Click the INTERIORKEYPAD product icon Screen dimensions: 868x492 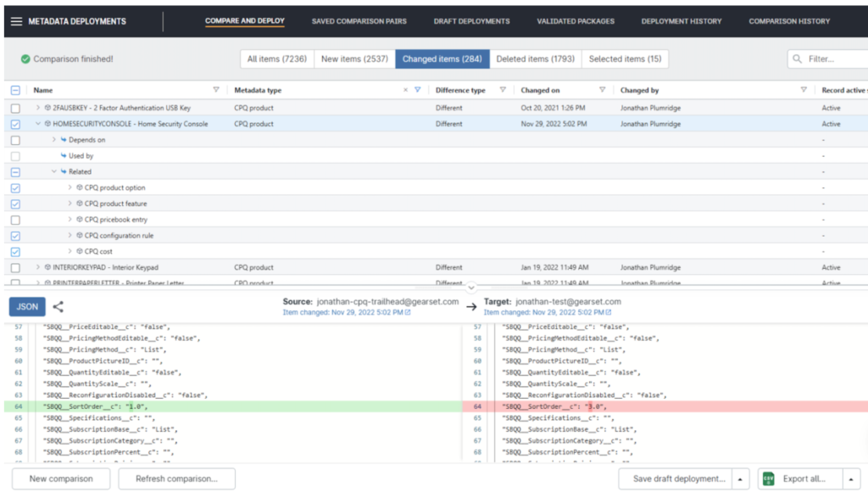(47, 267)
